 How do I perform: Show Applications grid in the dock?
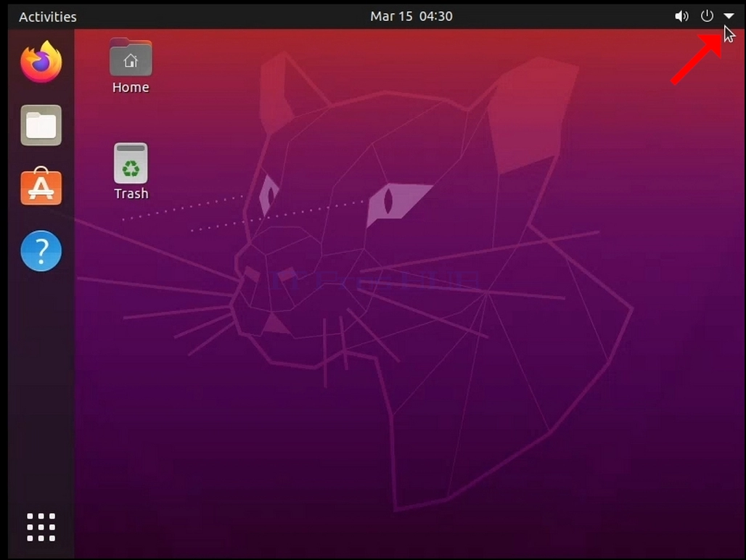tap(41, 527)
